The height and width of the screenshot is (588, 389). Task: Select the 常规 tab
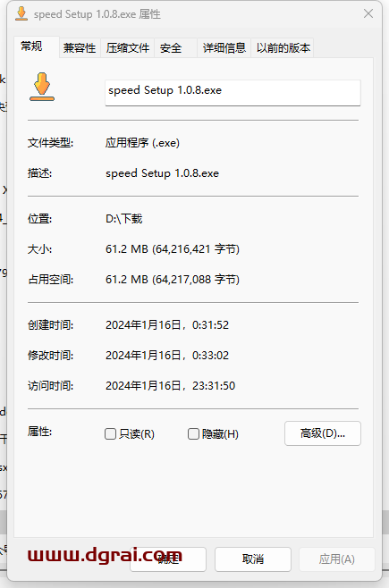point(31,46)
